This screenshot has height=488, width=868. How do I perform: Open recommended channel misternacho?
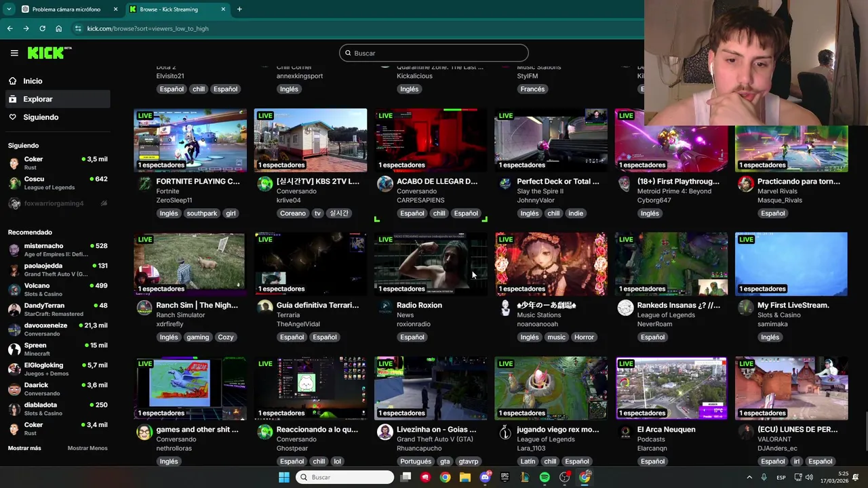[57, 249]
